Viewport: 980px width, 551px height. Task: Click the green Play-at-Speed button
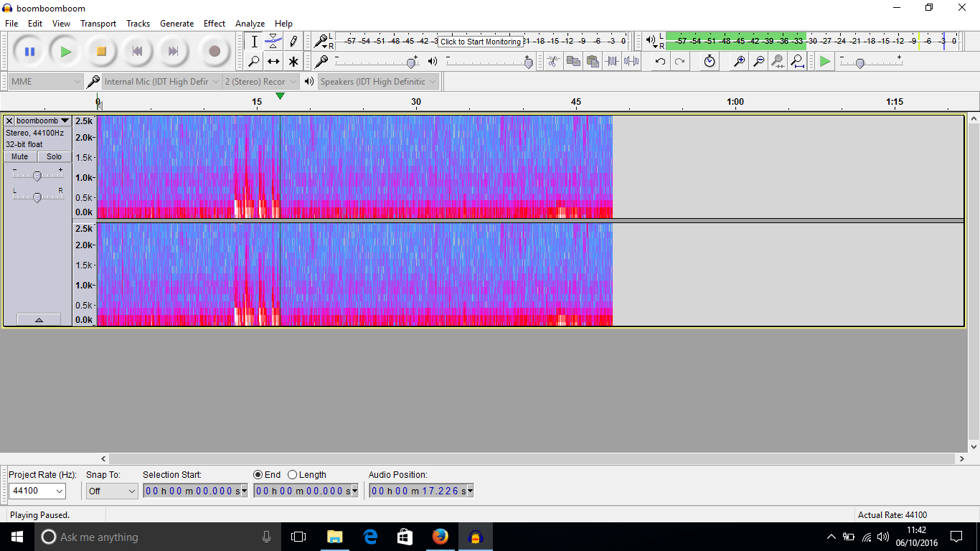pos(825,62)
